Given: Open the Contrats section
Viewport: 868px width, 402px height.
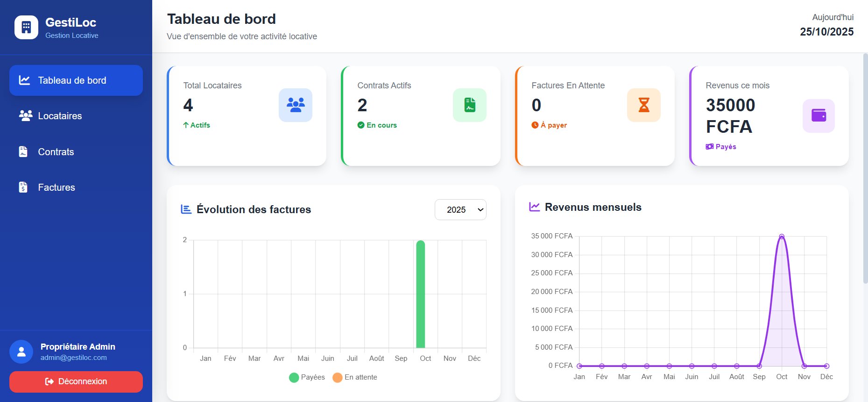Looking at the screenshot, I should [56, 152].
